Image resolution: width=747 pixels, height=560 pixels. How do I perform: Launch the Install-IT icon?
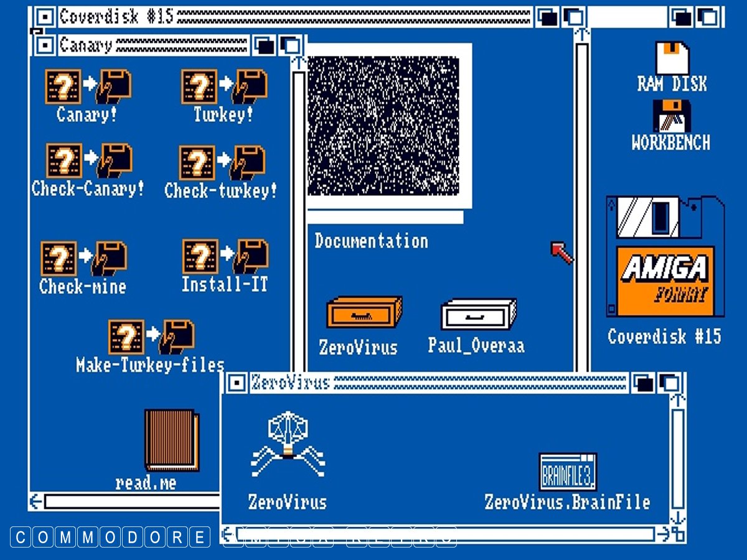tap(225, 258)
